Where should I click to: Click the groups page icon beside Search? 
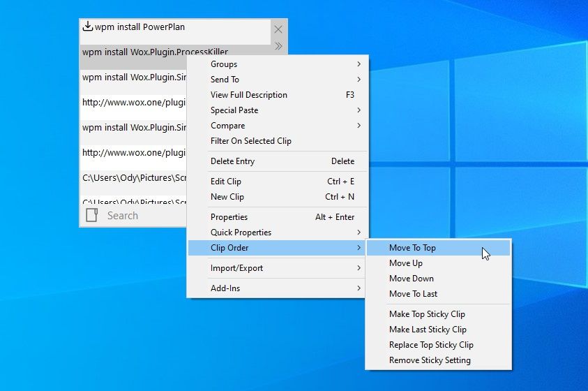pyautogui.click(x=92, y=215)
